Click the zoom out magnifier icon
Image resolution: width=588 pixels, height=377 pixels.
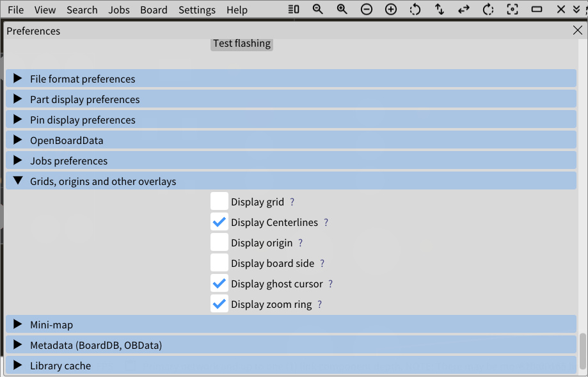(318, 10)
